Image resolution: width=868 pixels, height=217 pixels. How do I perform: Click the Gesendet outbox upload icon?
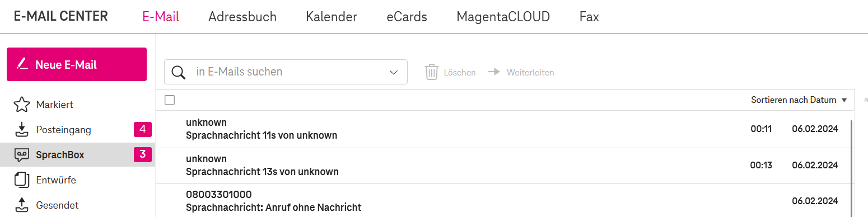(21, 205)
